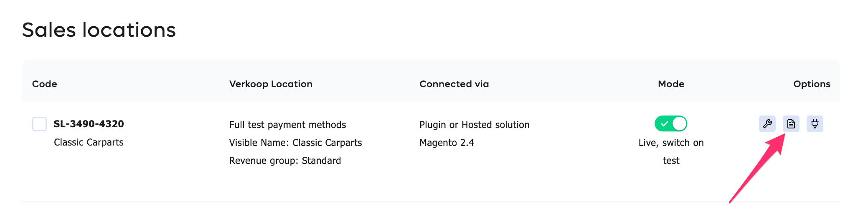
Task: Click the Plugin or Hosted solution text
Action: point(474,125)
